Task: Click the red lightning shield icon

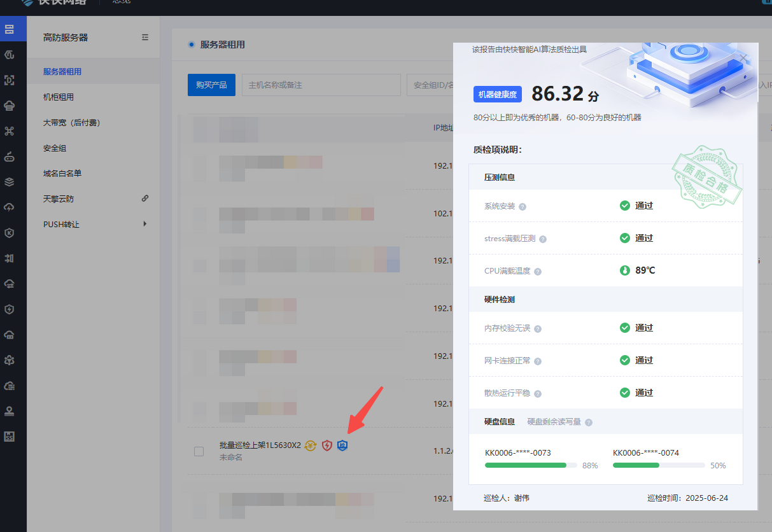Action: (326, 445)
